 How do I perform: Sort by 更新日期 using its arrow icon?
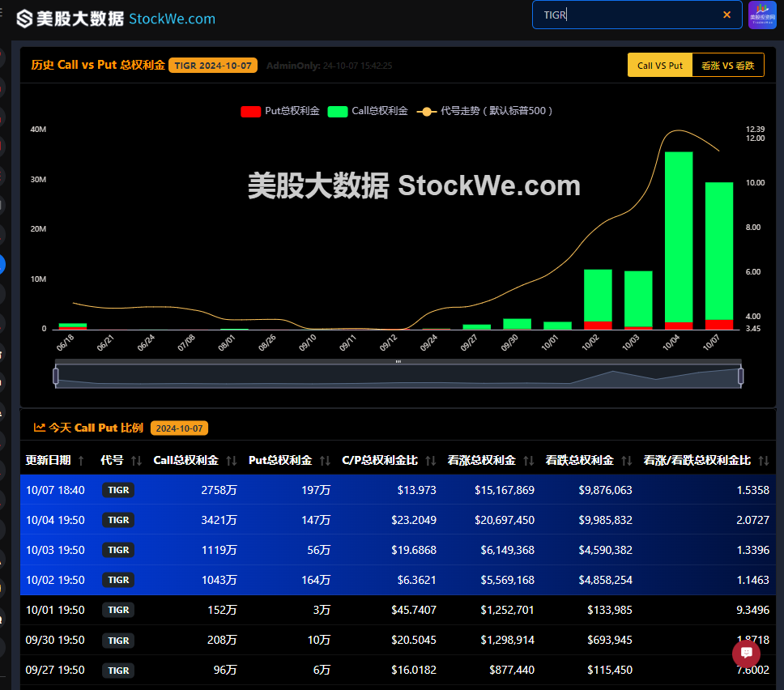coord(81,461)
